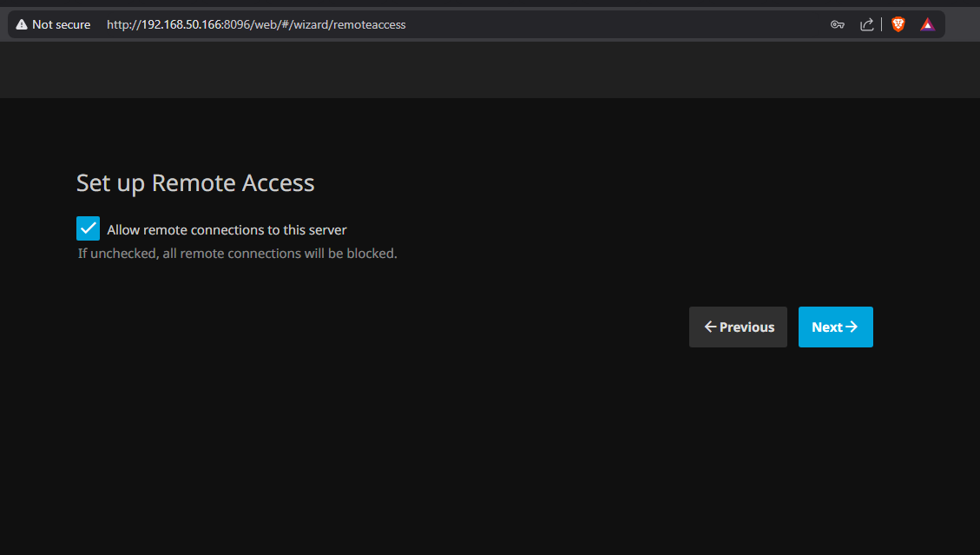
Task: Click the Not secure warning triangle icon
Action: [21, 24]
